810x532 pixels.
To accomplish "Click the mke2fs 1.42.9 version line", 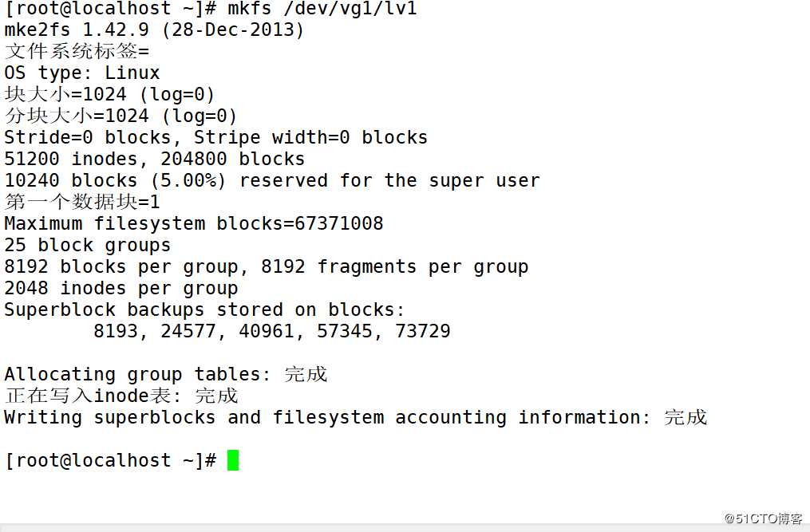I will tap(154, 31).
